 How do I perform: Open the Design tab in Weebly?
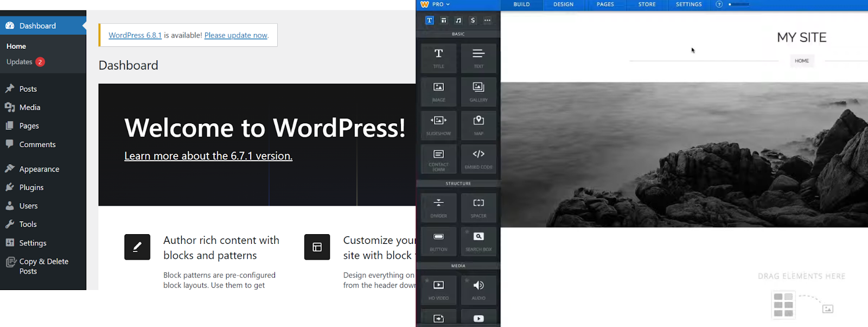point(563,4)
